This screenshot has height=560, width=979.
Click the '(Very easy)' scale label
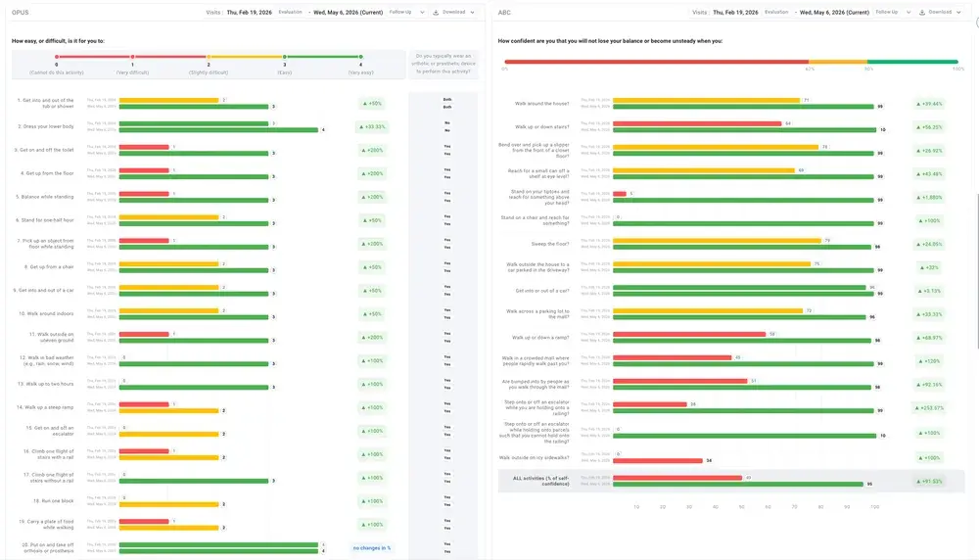361,72
